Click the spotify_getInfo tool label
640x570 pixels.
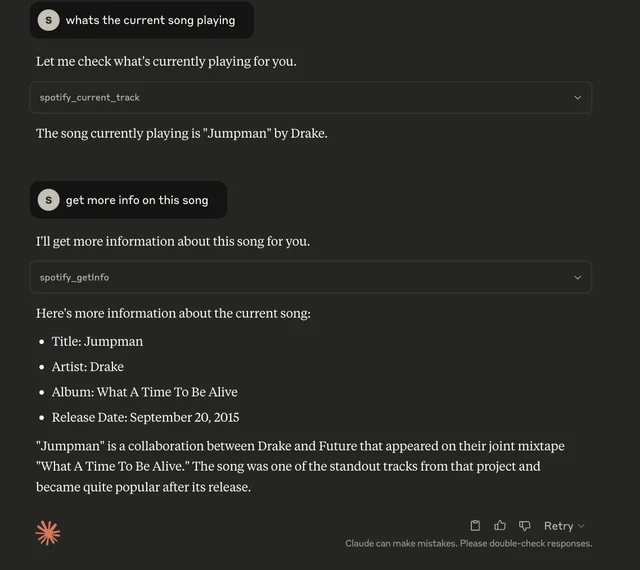[74, 277]
